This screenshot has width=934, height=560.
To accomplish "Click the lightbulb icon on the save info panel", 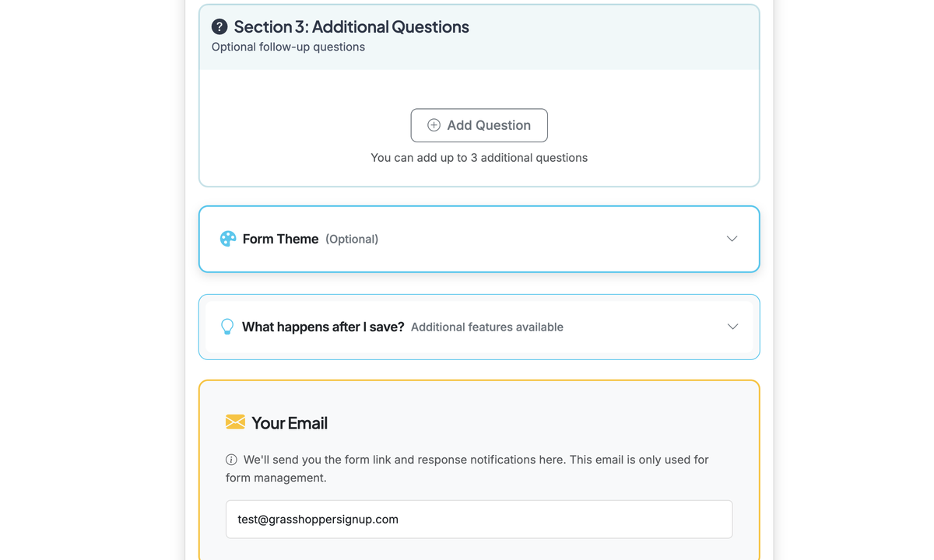I will tap(227, 327).
